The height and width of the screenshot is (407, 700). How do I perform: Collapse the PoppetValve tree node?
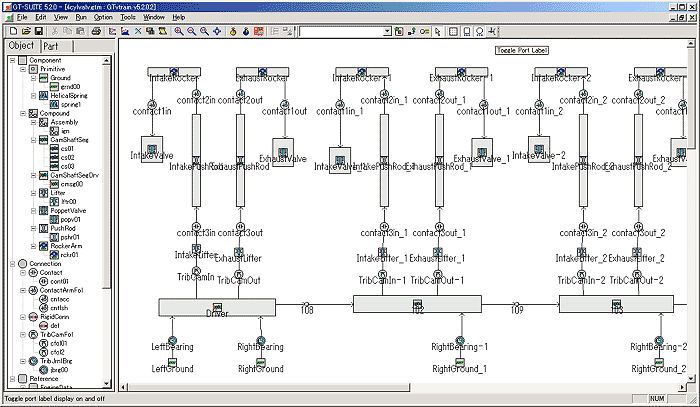tap(33, 210)
